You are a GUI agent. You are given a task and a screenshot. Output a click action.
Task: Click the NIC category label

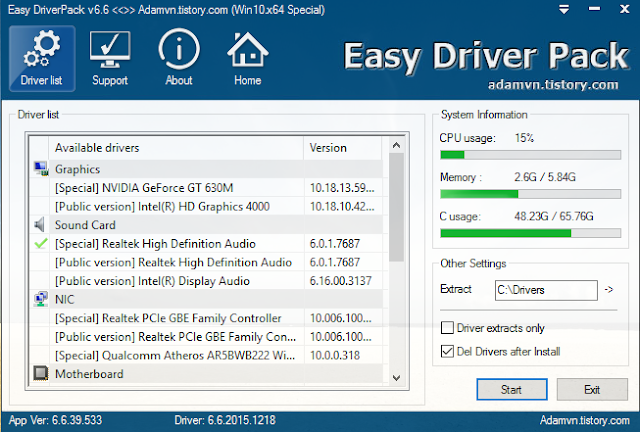(65, 299)
